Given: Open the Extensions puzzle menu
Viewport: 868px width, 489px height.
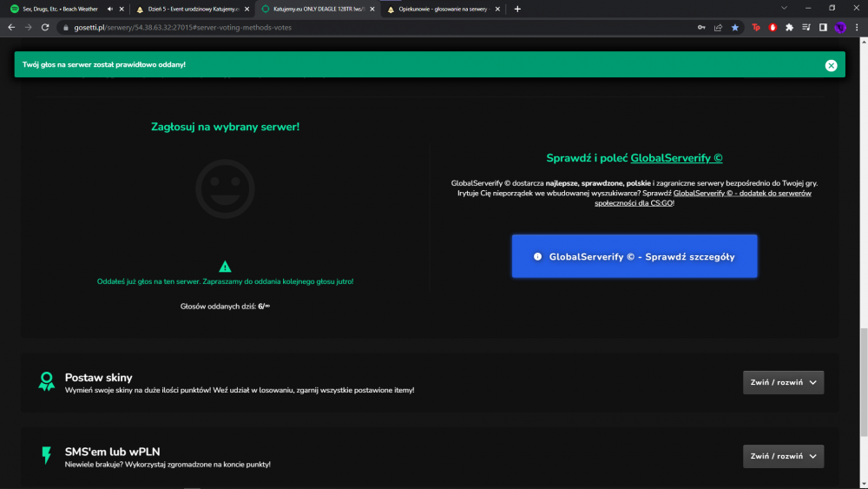Looking at the screenshot, I should (x=789, y=27).
